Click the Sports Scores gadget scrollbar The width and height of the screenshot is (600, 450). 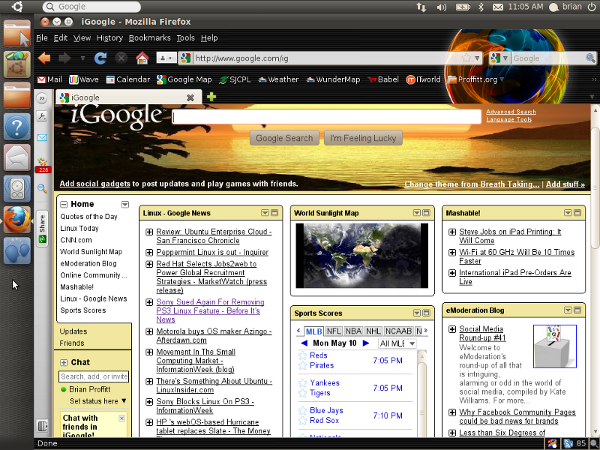[x=422, y=394]
